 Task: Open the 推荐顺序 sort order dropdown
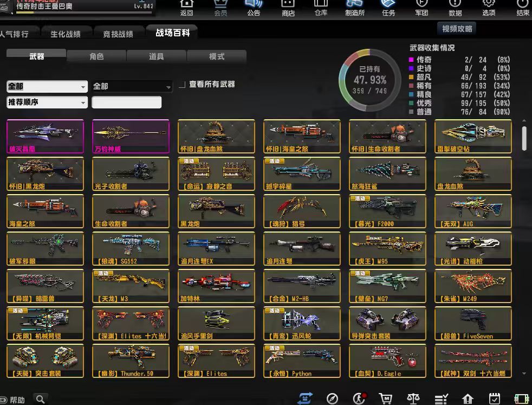pos(47,102)
